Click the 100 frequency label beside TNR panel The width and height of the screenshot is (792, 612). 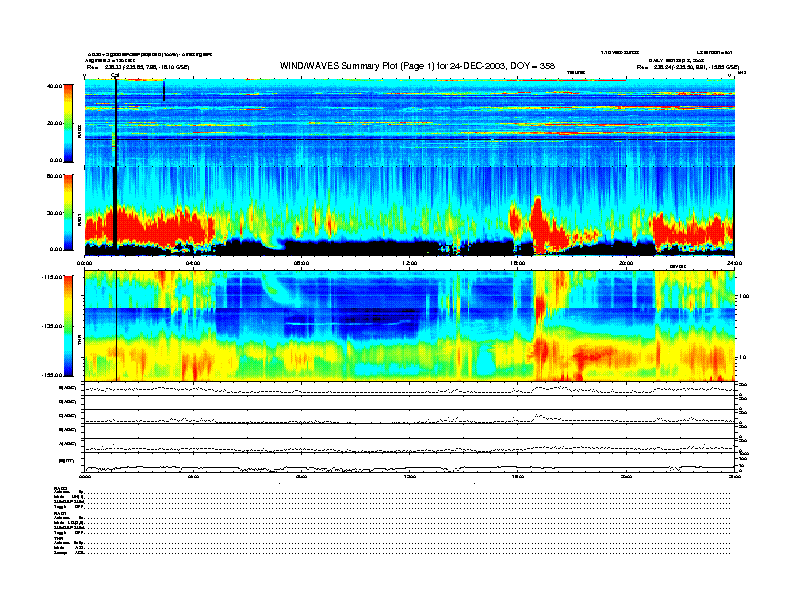[745, 296]
